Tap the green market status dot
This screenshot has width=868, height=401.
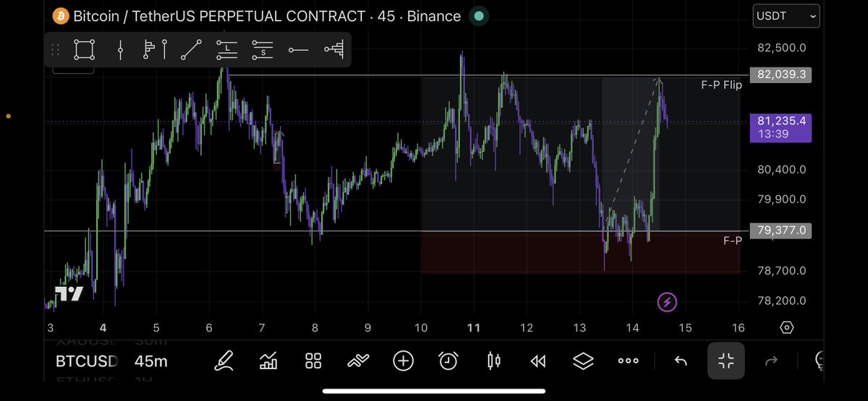(x=478, y=16)
